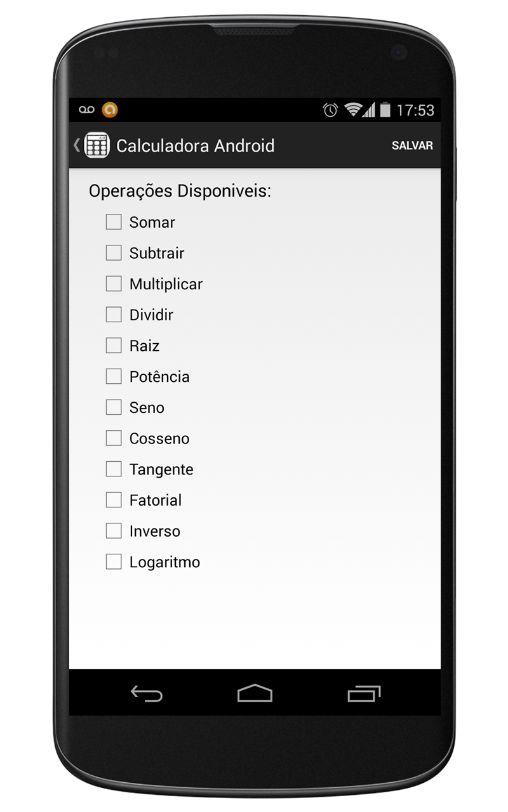Enable the Multiplicar operation
This screenshot has height=812, width=508.
coord(113,283)
